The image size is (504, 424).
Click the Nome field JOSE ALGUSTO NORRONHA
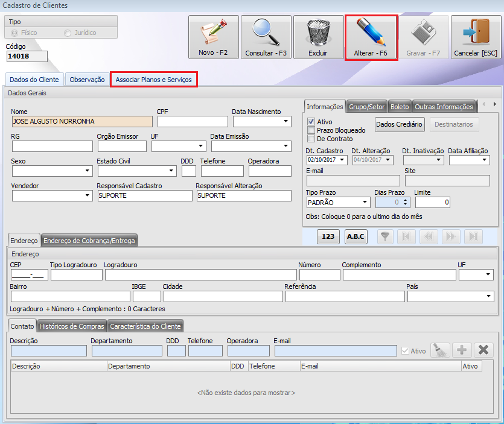click(82, 121)
